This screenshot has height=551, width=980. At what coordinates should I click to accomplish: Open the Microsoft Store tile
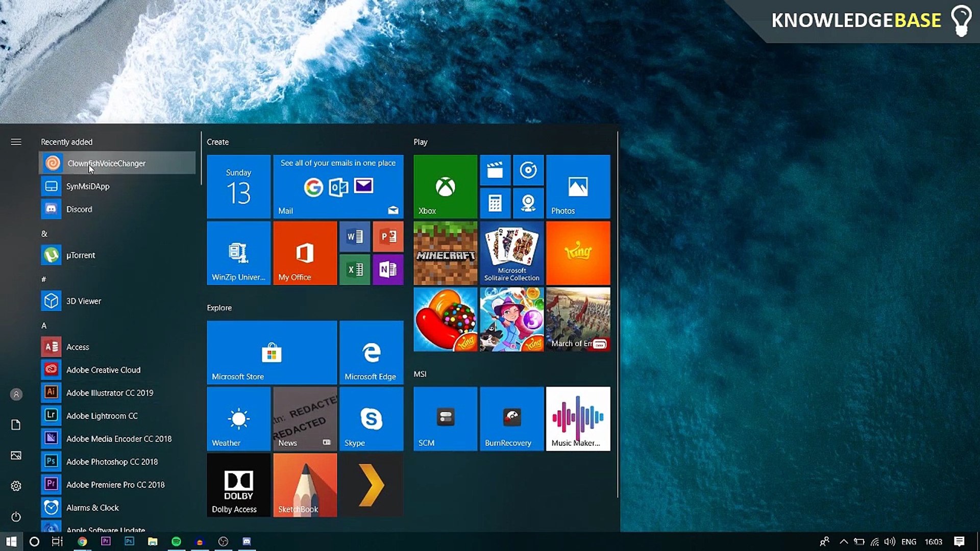click(x=272, y=353)
